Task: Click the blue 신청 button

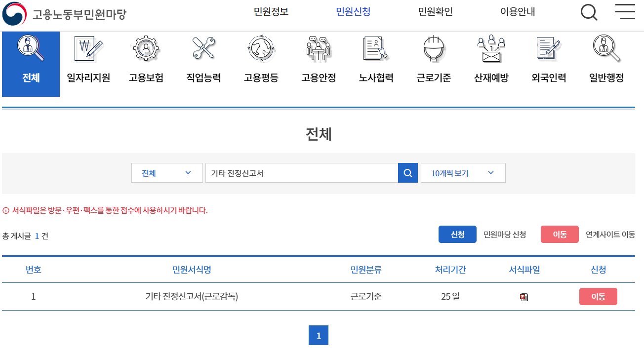Action: pos(457,234)
